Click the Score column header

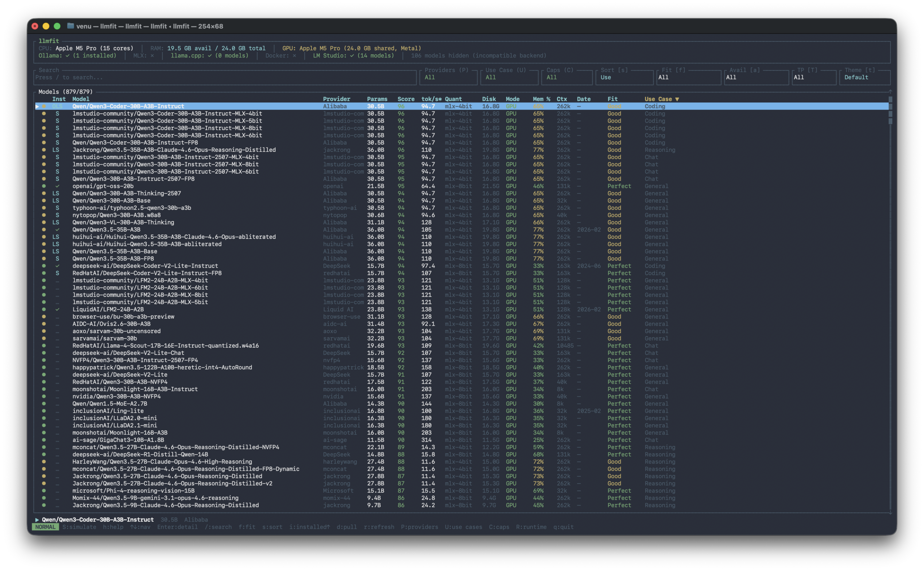(x=406, y=99)
